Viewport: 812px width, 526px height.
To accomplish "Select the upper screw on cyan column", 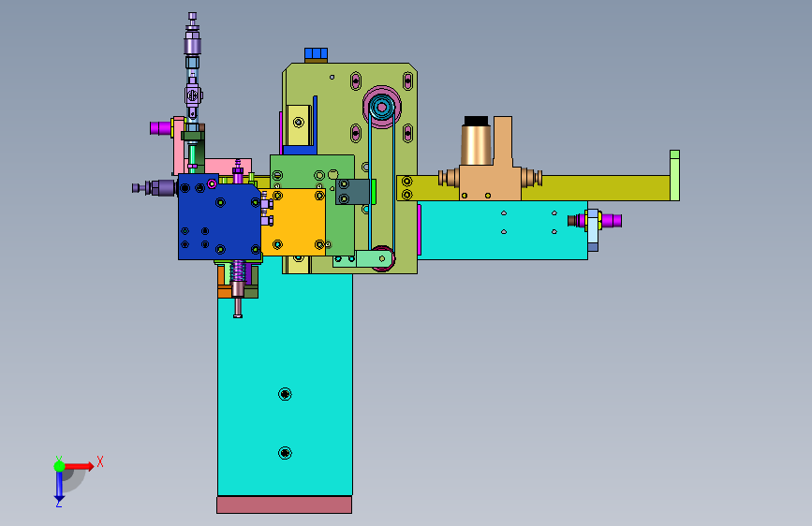I will coord(285,394).
